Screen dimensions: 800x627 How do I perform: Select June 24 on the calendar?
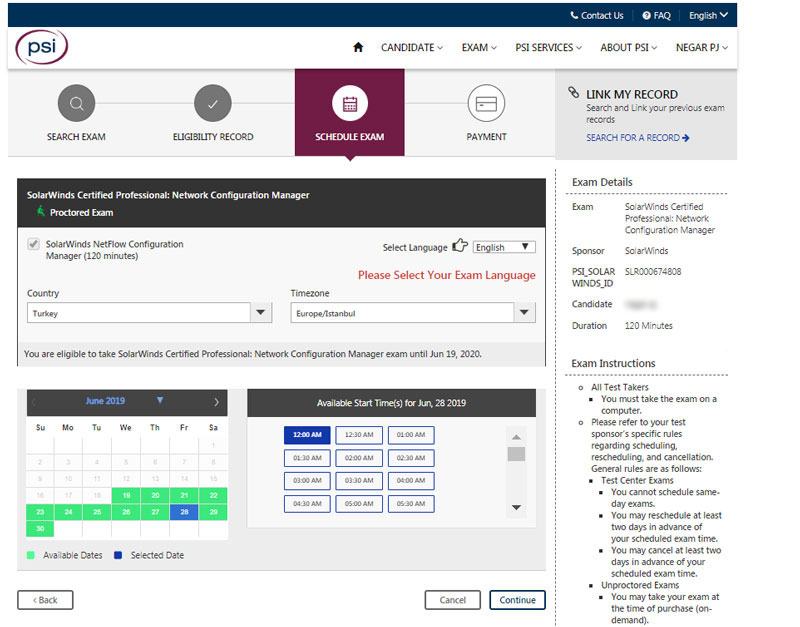(68, 512)
